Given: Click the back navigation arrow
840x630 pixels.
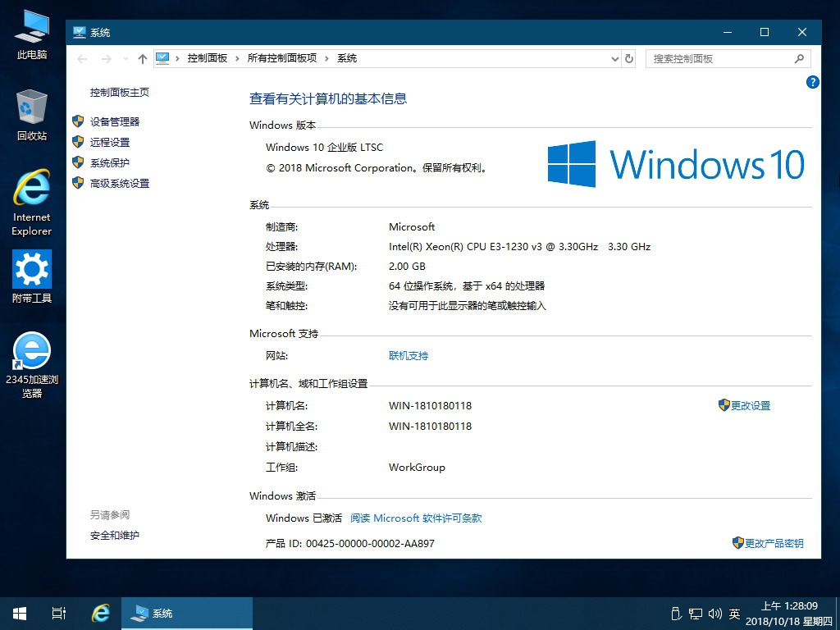Looking at the screenshot, I should tap(82, 59).
